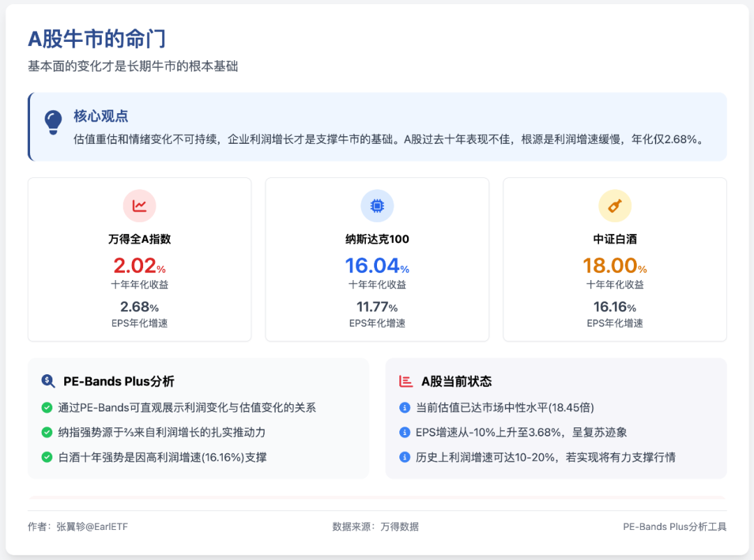Click the green check icon beside 通过PE-Bands可直观展示
Viewport: 754px width, 560px height.
tap(47, 408)
